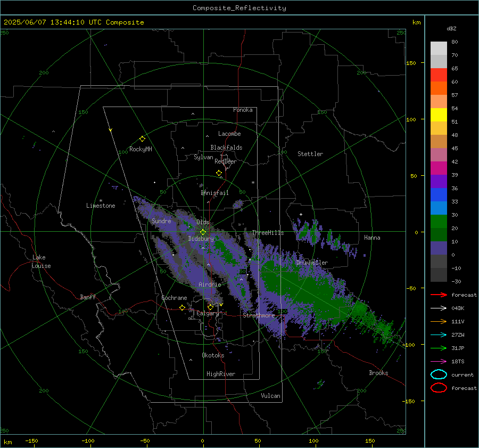Select the magenta 39-42 dBZ swatch
Screen dimensions: 479x448
tap(439, 168)
